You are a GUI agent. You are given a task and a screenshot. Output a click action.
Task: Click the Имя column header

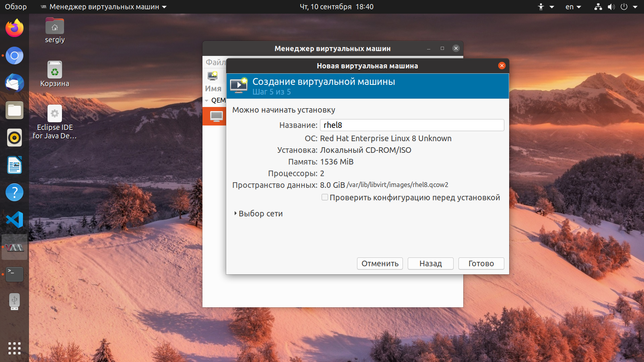[213, 88]
